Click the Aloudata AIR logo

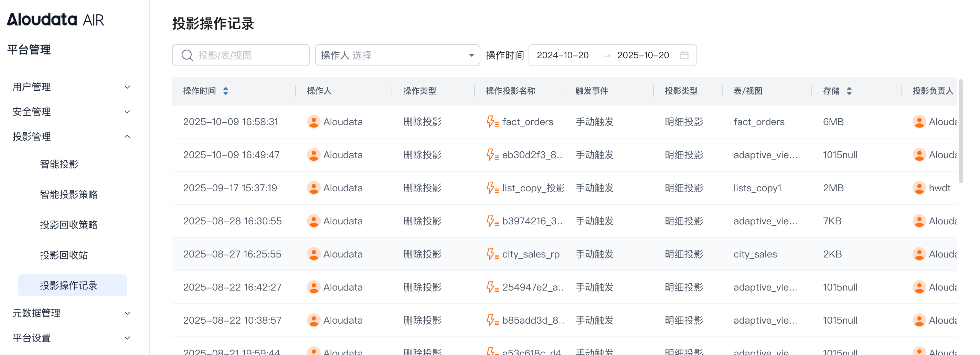55,19
